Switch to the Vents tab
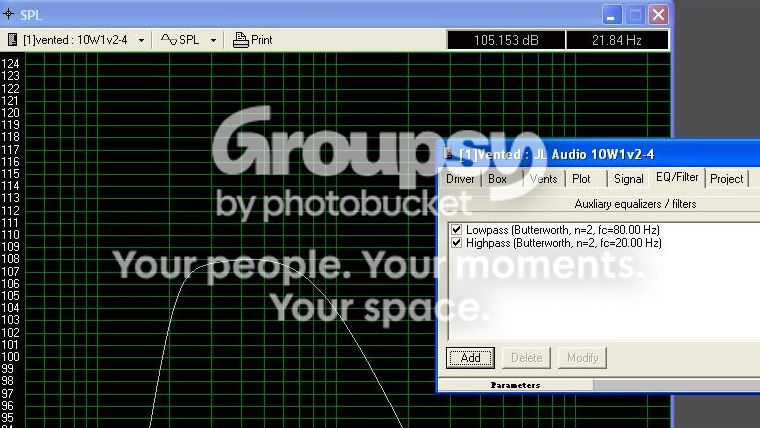This screenshot has height=428, width=760. click(x=543, y=179)
